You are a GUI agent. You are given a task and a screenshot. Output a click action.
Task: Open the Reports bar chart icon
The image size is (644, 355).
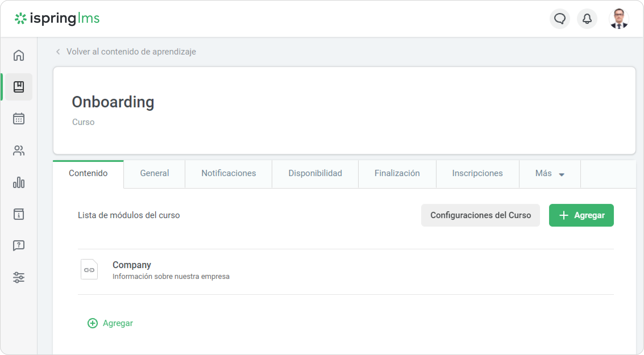pyautogui.click(x=19, y=182)
